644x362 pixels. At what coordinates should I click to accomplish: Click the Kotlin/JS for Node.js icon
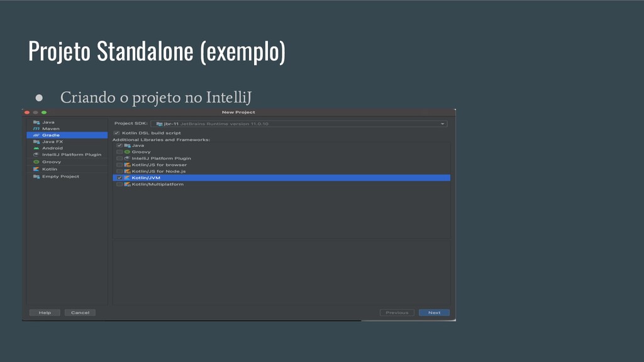(x=127, y=171)
